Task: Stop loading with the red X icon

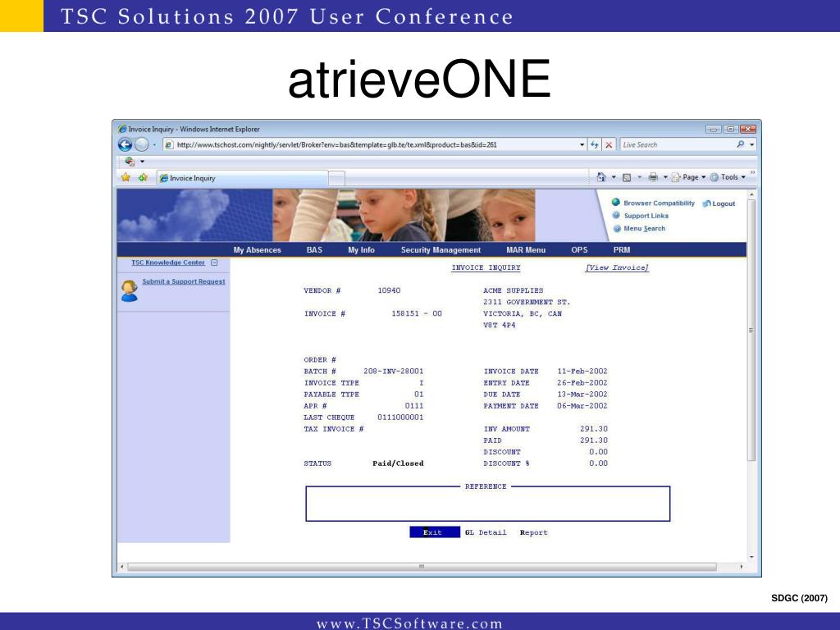Action: pos(609,144)
